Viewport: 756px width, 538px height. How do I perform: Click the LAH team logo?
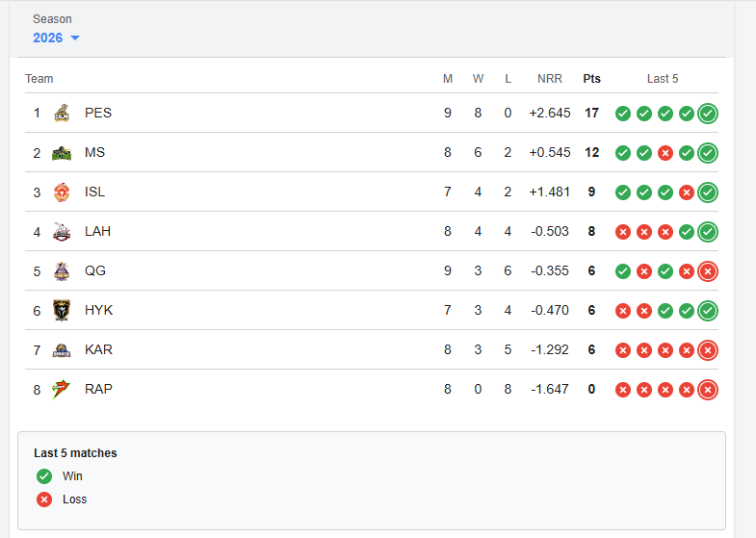[x=62, y=232]
